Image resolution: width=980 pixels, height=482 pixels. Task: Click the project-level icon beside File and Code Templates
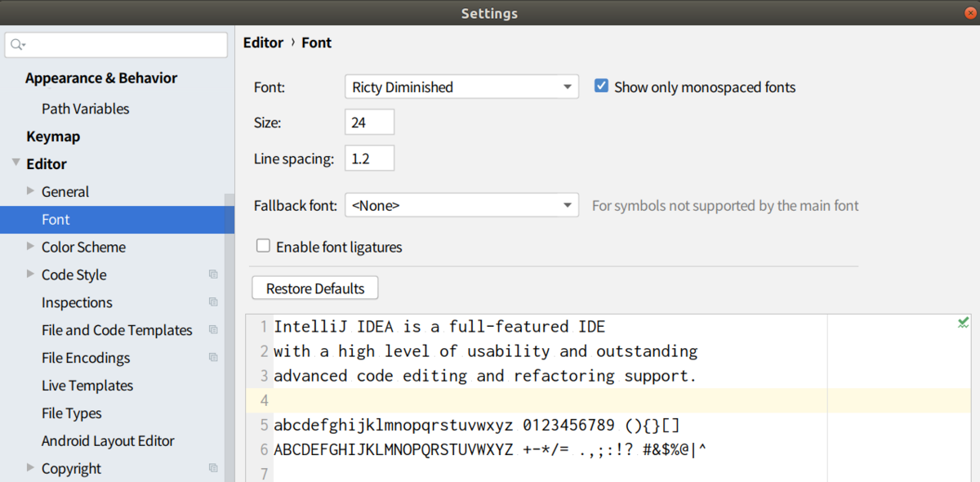[213, 330]
